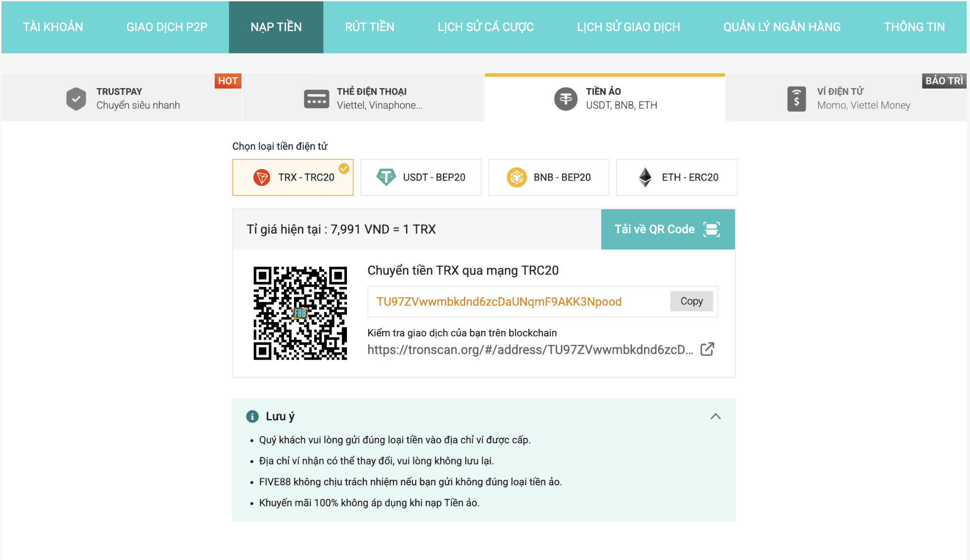This screenshot has height=560, width=970.
Task: Copy the wallet address with Copy button
Action: coord(691,301)
